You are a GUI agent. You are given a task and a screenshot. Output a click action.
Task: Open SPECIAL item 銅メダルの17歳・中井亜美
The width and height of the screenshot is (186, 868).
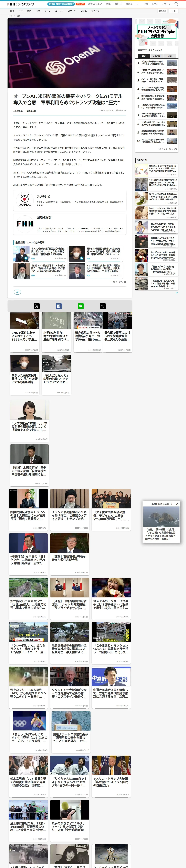click(x=156, y=227)
